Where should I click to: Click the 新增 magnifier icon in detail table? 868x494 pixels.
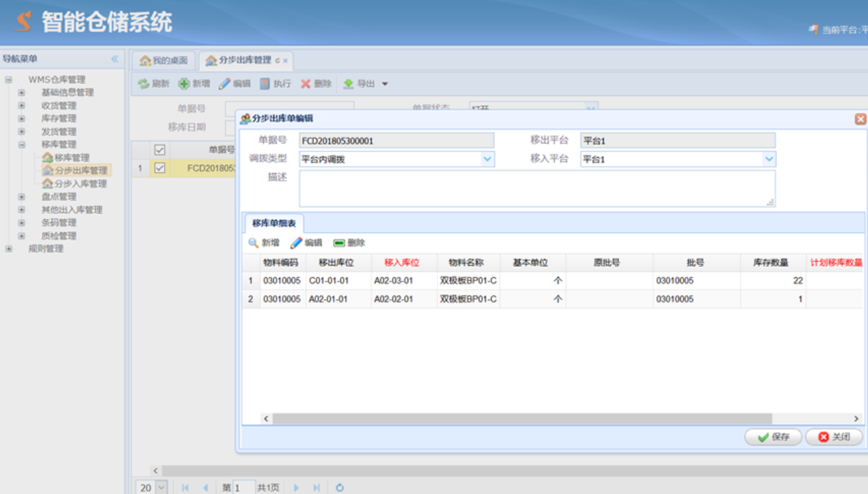click(254, 243)
